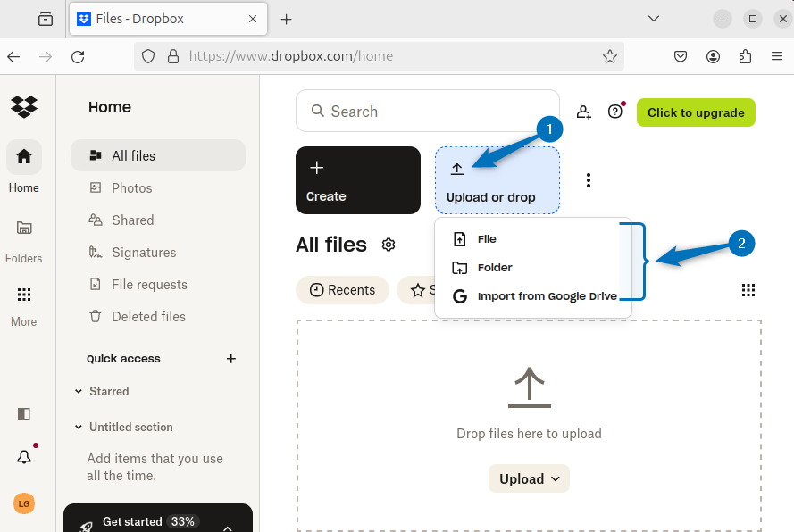This screenshot has height=532, width=794.
Task: Collapse the Starred section
Action: pyautogui.click(x=79, y=392)
